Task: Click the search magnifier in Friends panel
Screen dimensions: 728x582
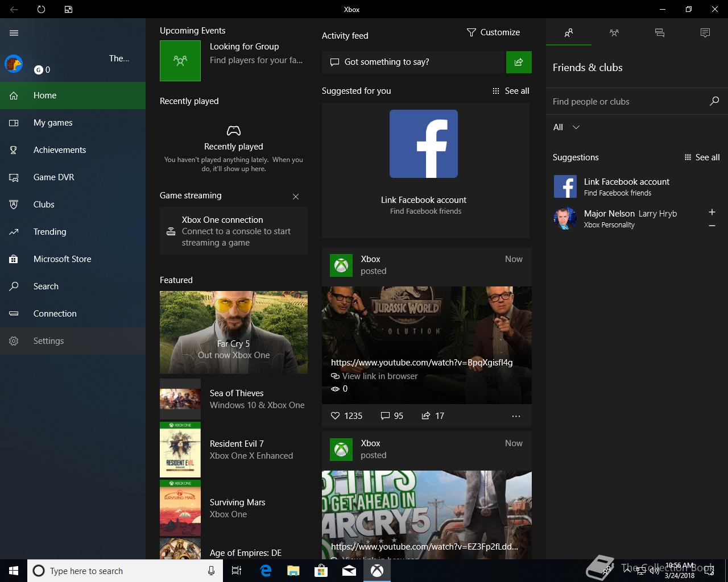Action: (x=714, y=101)
